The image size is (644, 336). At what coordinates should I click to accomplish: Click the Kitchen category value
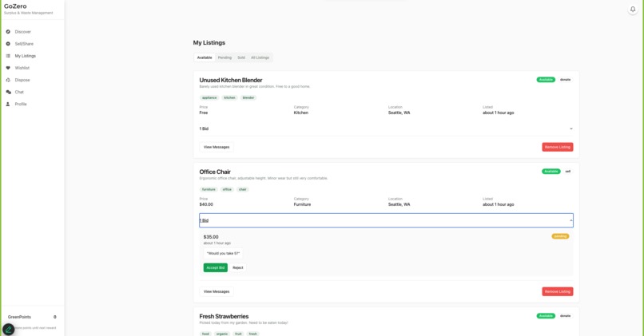coord(300,113)
